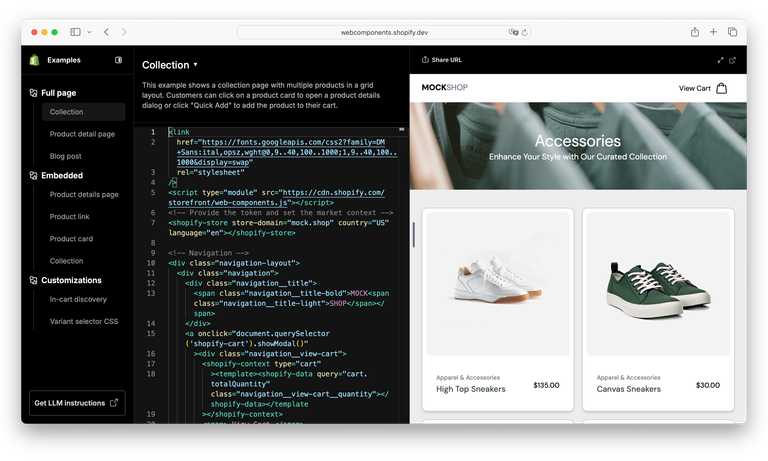The width and height of the screenshot is (768, 461).
Task: Open Canvas Sneakers product image
Action: tap(658, 284)
